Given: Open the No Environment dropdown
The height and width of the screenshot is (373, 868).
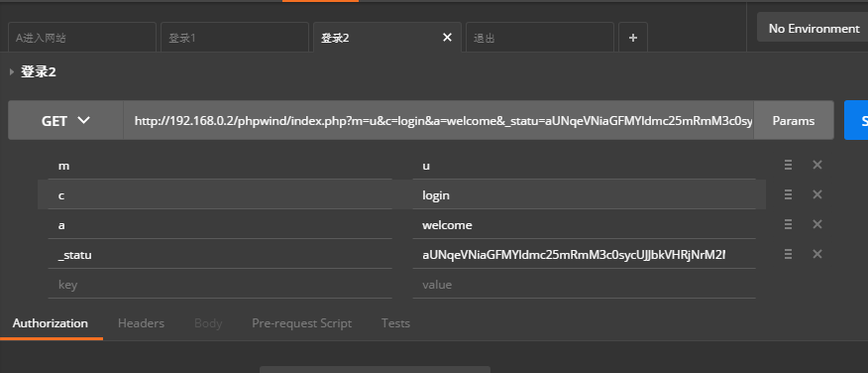Looking at the screenshot, I should point(813,28).
